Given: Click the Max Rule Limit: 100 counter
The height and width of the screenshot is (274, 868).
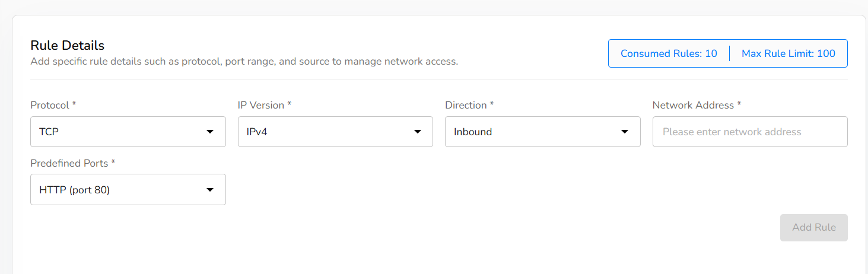Looking at the screenshot, I should [788, 53].
